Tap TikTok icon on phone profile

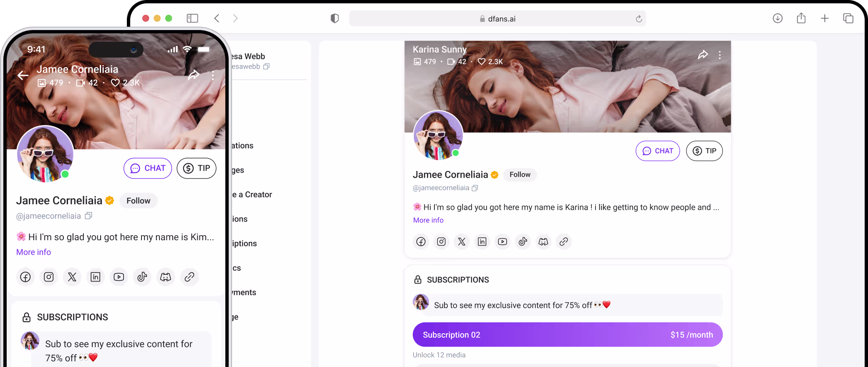click(x=142, y=277)
